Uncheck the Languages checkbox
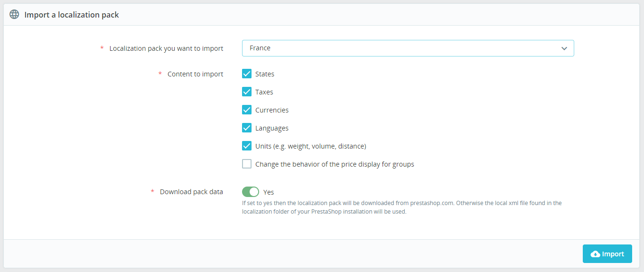 [247, 128]
